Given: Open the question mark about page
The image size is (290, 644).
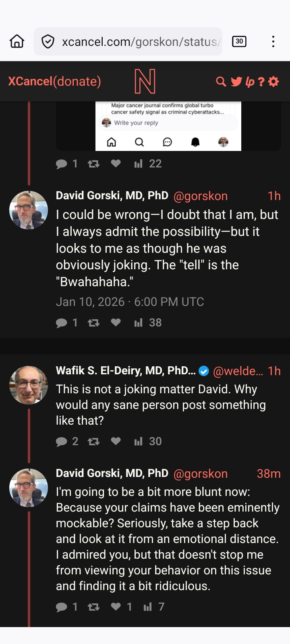Looking at the screenshot, I should point(261,82).
